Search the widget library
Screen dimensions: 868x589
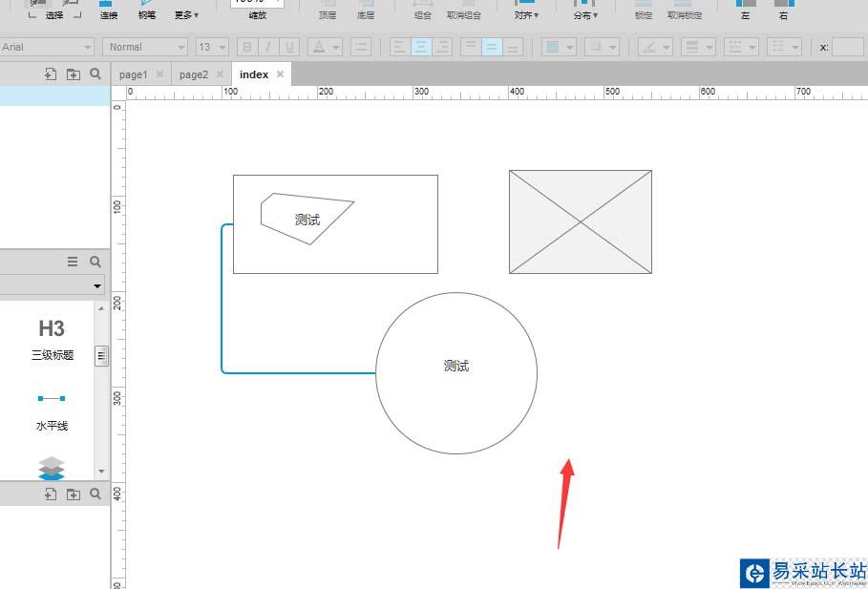(x=95, y=262)
